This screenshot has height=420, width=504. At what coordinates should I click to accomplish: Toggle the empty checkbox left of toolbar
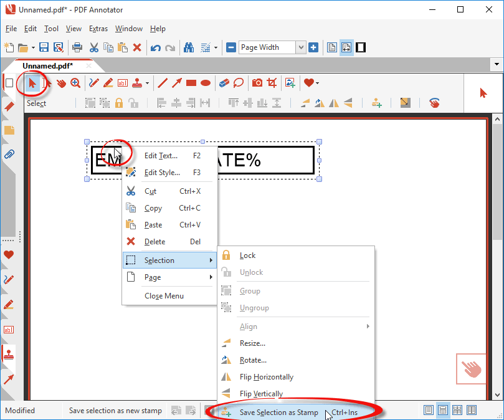(x=9, y=83)
